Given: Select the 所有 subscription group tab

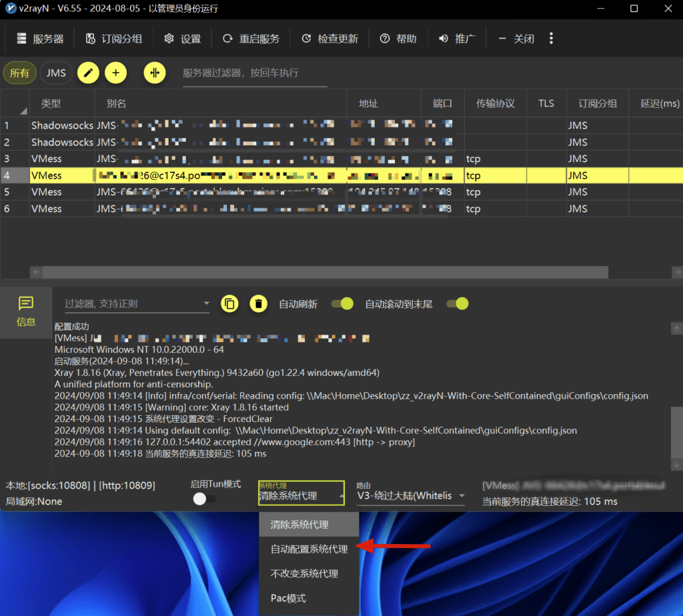Looking at the screenshot, I should (x=19, y=73).
